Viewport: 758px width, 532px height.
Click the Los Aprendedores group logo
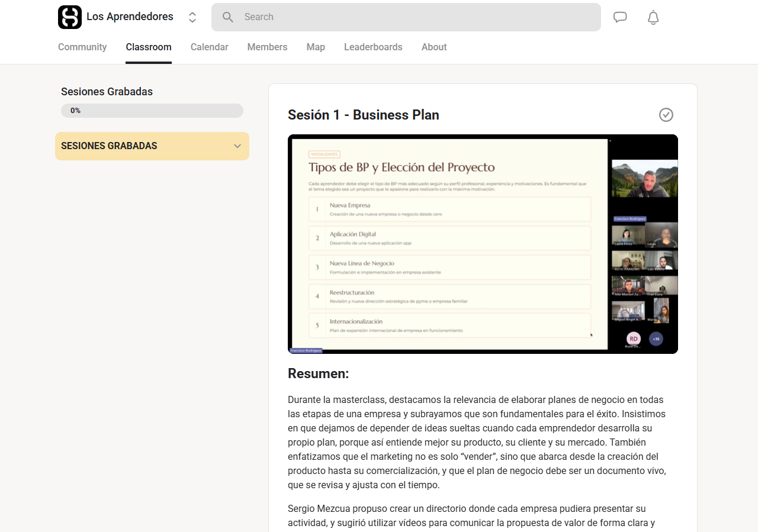(x=70, y=17)
